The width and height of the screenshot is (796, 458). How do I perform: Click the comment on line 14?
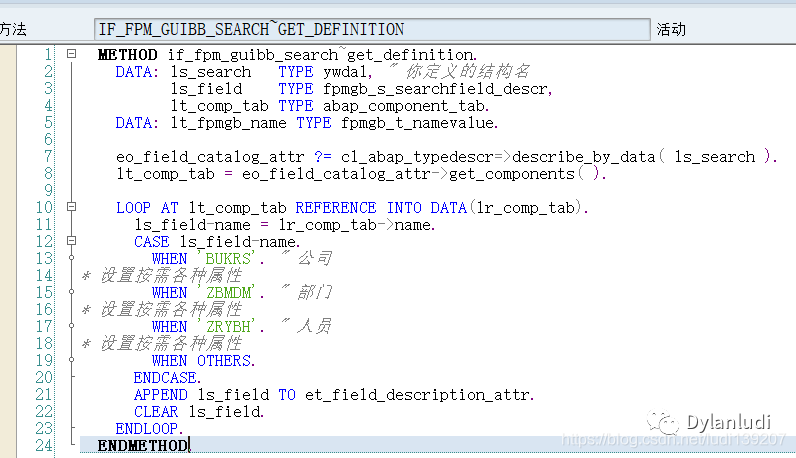click(x=162, y=275)
